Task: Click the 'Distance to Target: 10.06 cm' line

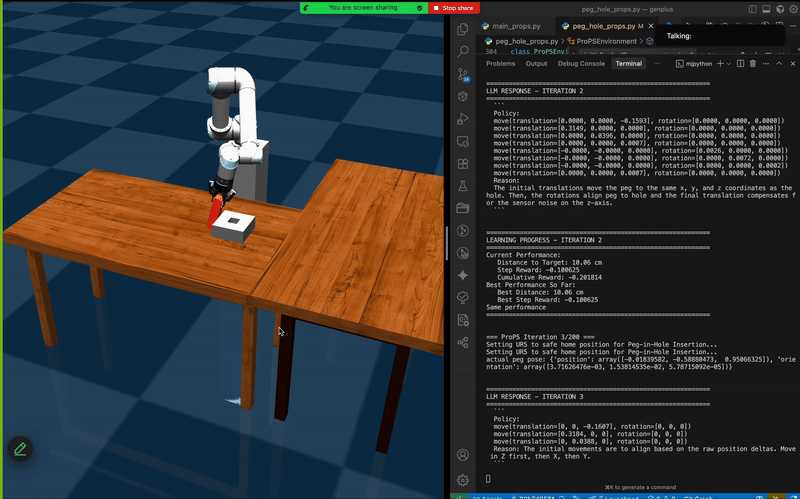Action: 549,262
